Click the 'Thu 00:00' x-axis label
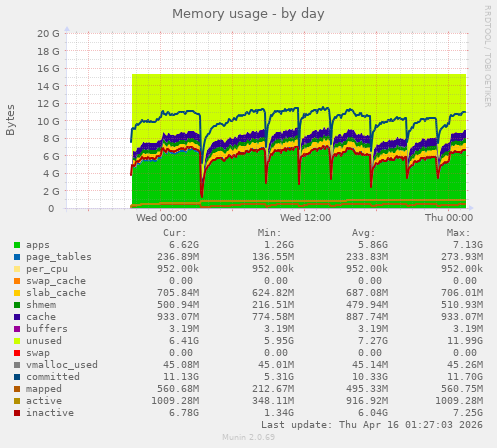The height and width of the screenshot is (448, 497). click(449, 218)
